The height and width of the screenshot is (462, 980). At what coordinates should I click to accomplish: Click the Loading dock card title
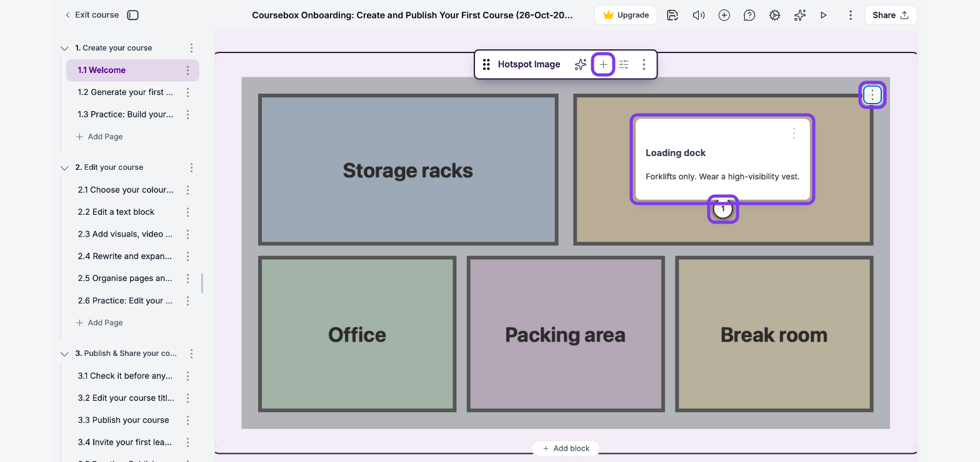point(676,153)
